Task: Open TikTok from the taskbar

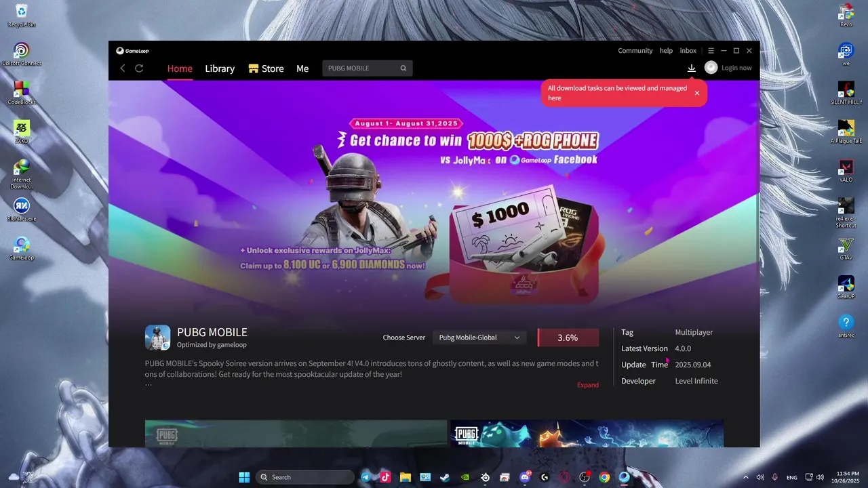Action: pos(385,477)
